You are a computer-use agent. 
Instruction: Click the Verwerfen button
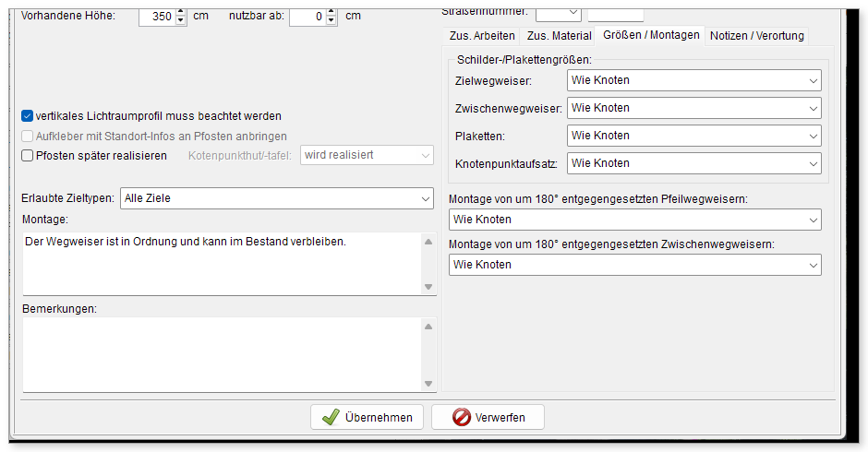click(x=488, y=417)
